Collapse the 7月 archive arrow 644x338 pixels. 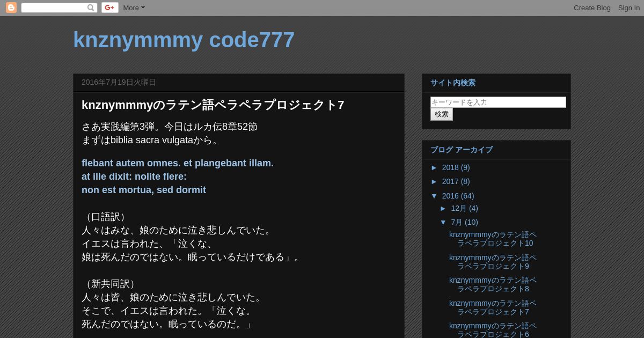click(x=443, y=222)
